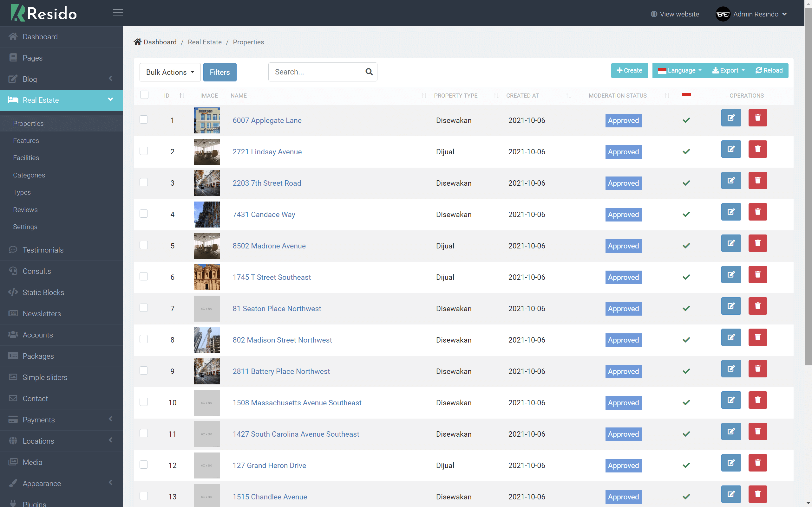812x507 pixels.
Task: Click the edit icon for 6007 Applegate Lane
Action: coord(731,118)
